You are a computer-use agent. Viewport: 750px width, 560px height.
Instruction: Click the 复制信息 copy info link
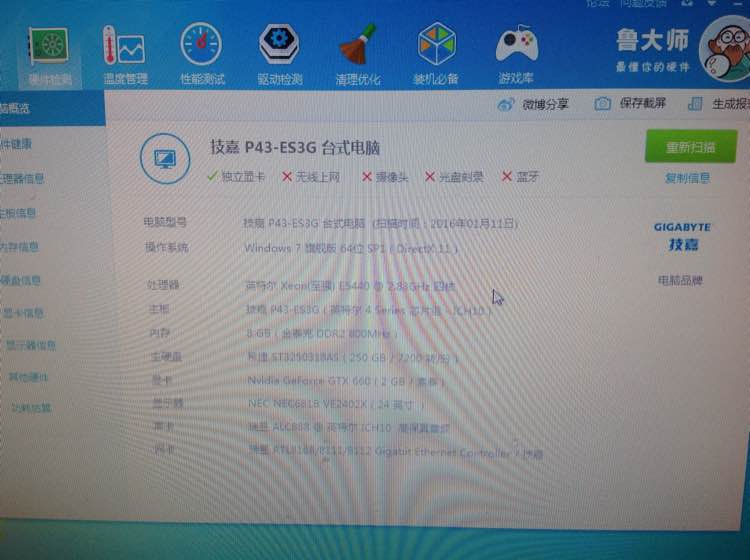(687, 178)
